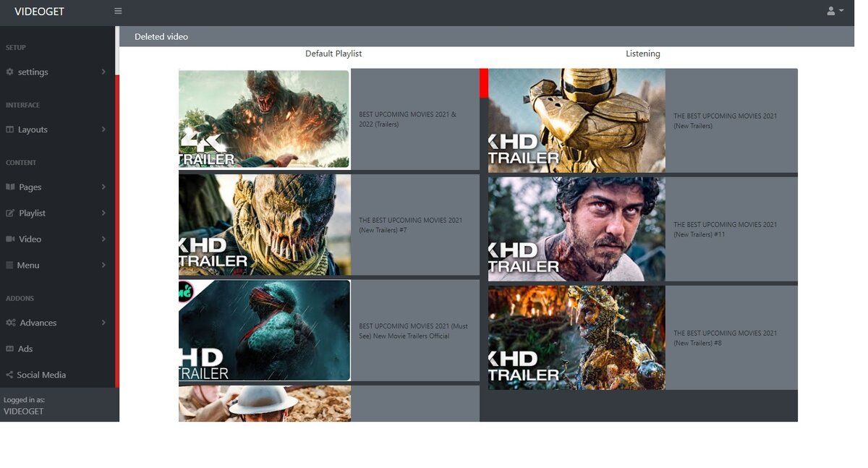868x468 pixels.
Task: Expand the Layouts chevron
Action: click(103, 129)
